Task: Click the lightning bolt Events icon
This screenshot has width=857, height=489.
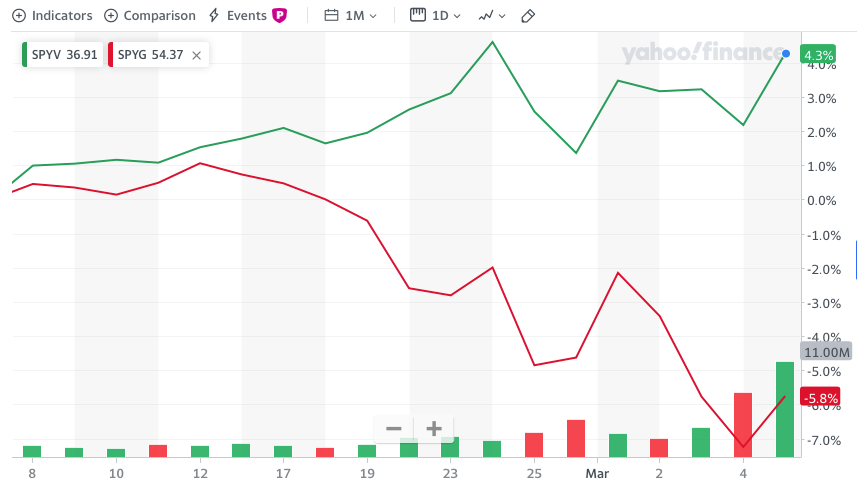Action: [215, 16]
